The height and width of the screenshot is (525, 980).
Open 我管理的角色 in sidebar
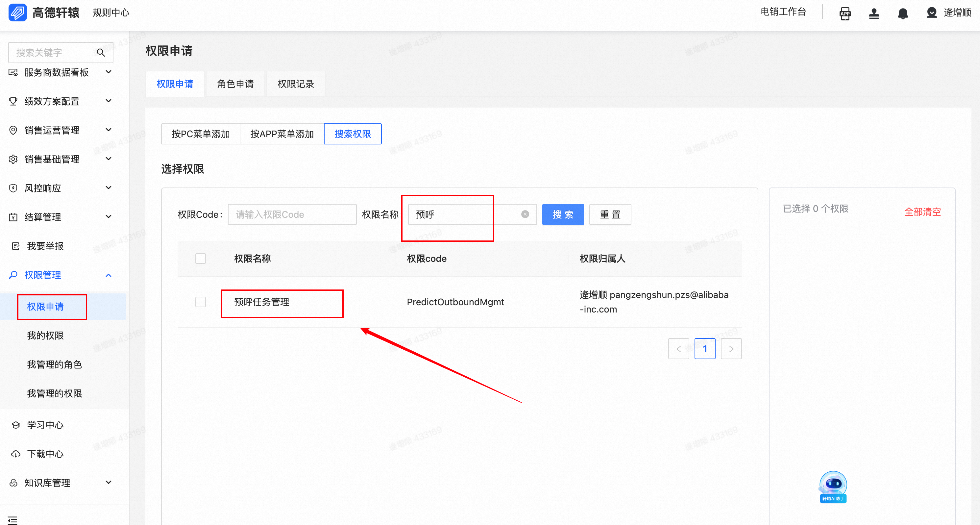54,364
